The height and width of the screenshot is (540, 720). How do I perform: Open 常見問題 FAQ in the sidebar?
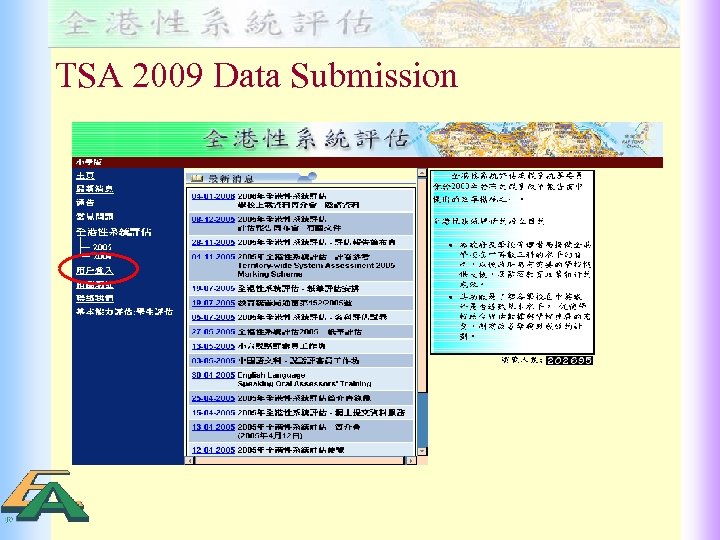coord(95,216)
